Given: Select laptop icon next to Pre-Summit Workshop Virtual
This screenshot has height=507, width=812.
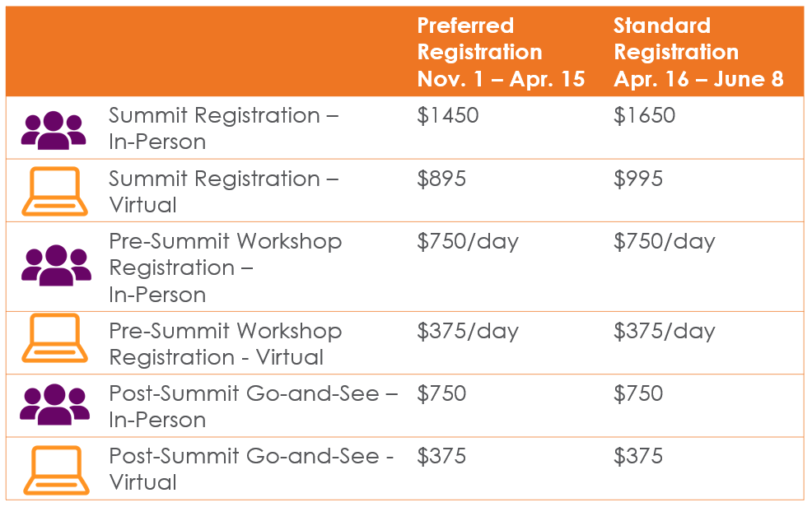Looking at the screenshot, I should (x=54, y=337).
